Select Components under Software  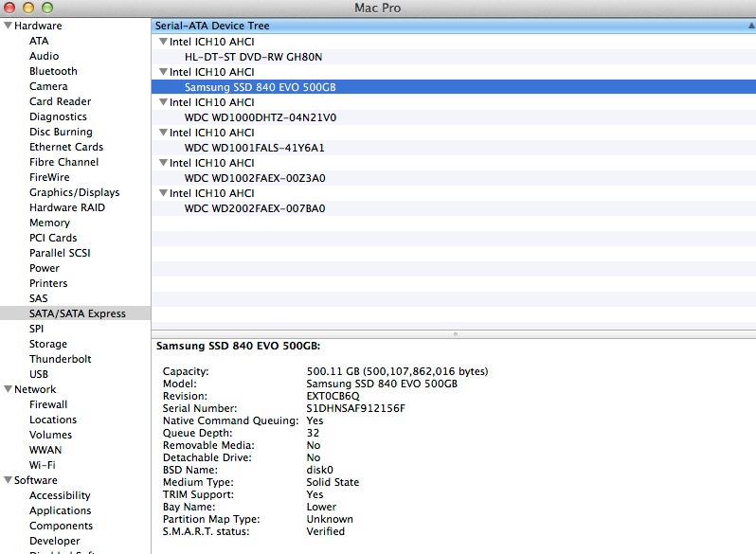61,526
